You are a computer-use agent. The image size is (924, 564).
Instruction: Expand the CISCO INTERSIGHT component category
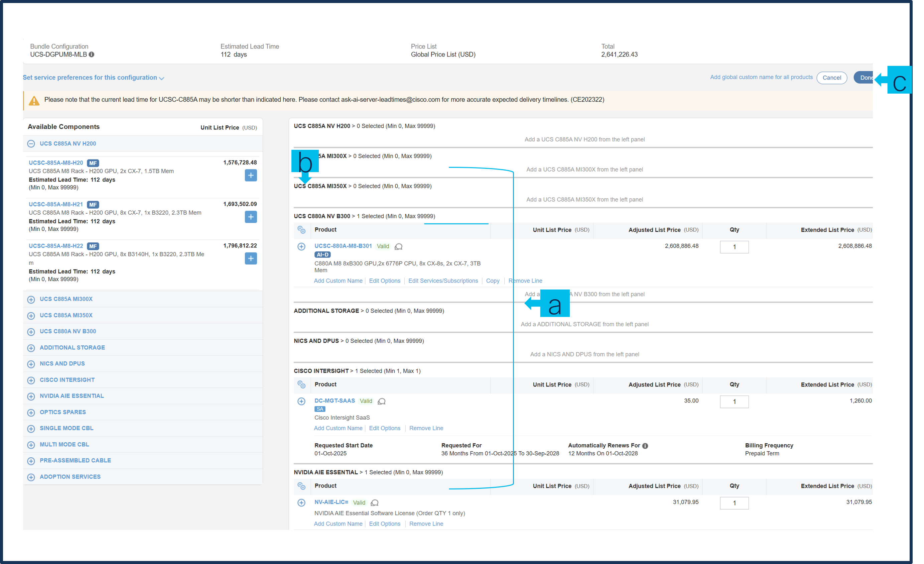click(31, 380)
